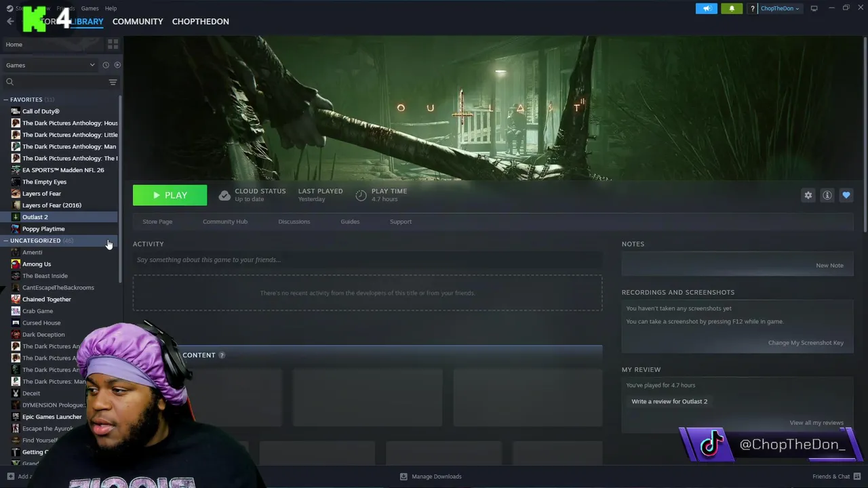Image resolution: width=868 pixels, height=488 pixels.
Task: Open the Help menu
Action: point(111,8)
